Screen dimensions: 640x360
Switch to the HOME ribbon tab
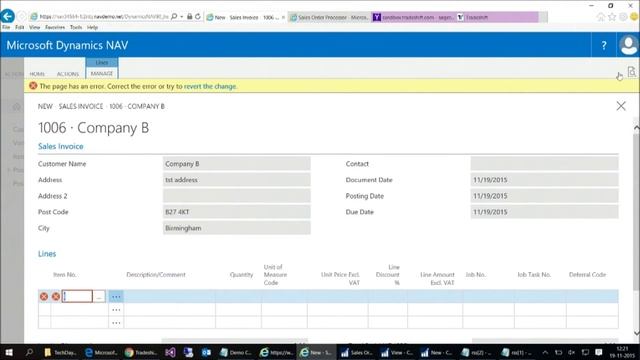point(37,74)
